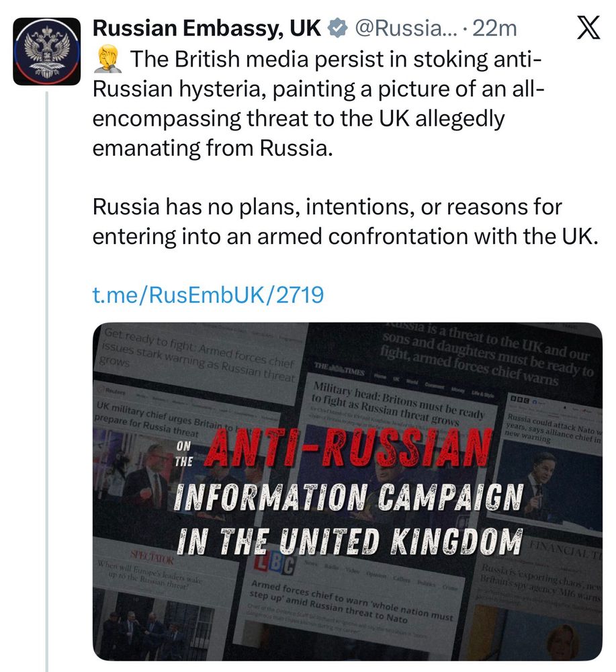Click the Spectator masthead in the image
The image size is (616, 672).
152,558
